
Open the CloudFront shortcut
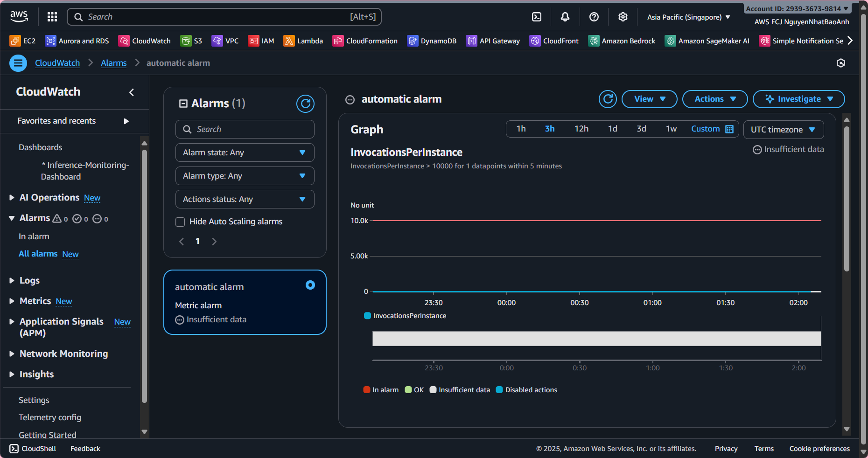(x=554, y=41)
